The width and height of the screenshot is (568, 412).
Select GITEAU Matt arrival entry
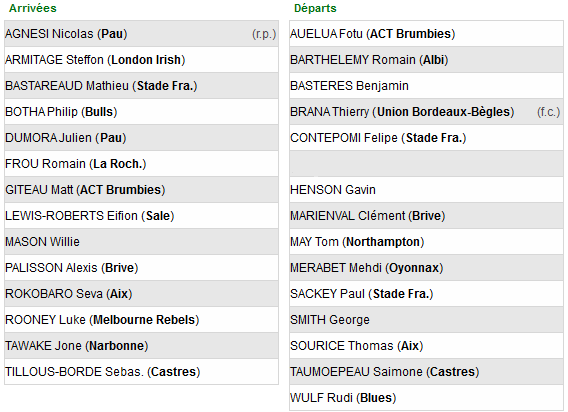[x=141, y=190]
